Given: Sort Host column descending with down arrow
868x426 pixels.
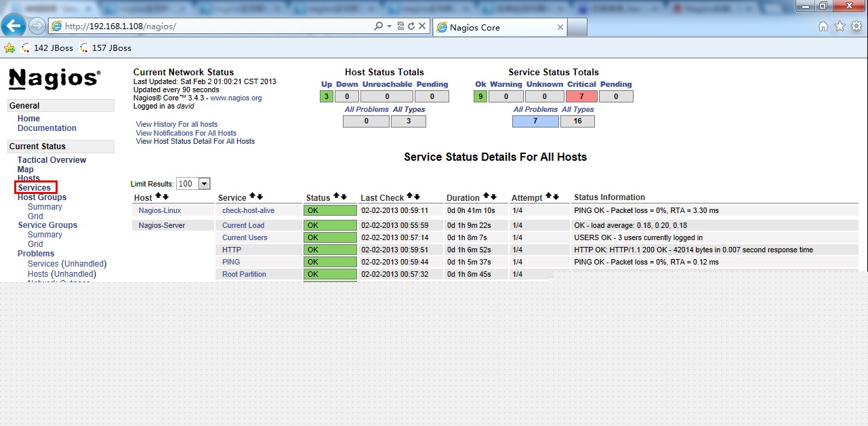Looking at the screenshot, I should (x=165, y=197).
